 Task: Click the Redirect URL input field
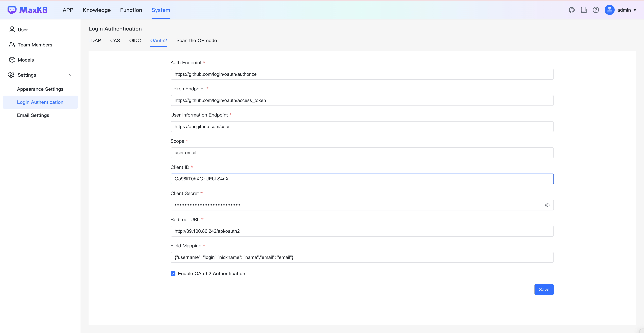362,231
